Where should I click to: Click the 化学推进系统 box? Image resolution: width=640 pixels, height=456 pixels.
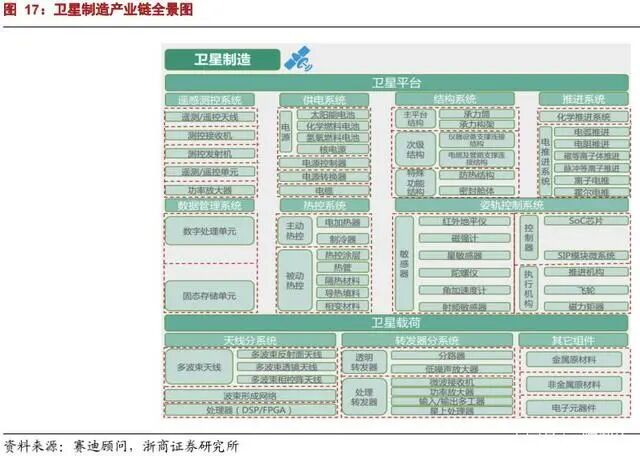[584, 117]
